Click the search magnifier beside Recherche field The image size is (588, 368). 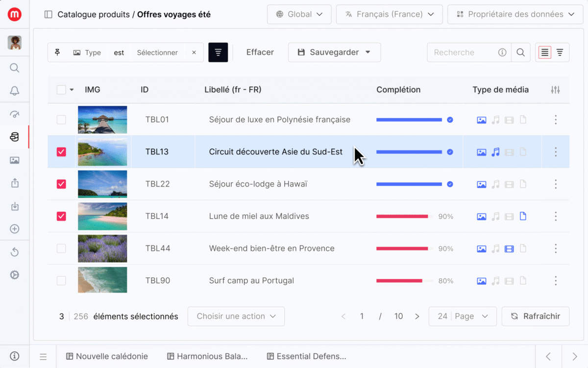click(521, 52)
